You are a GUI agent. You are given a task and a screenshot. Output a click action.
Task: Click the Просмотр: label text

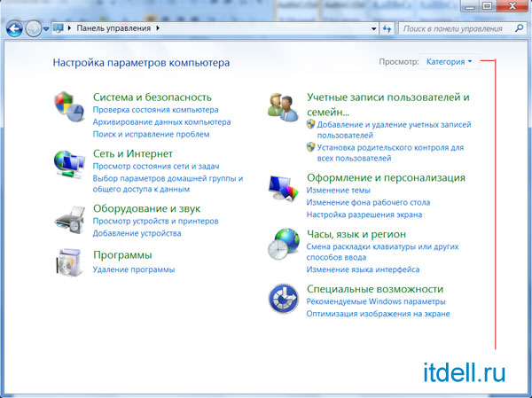tap(399, 62)
